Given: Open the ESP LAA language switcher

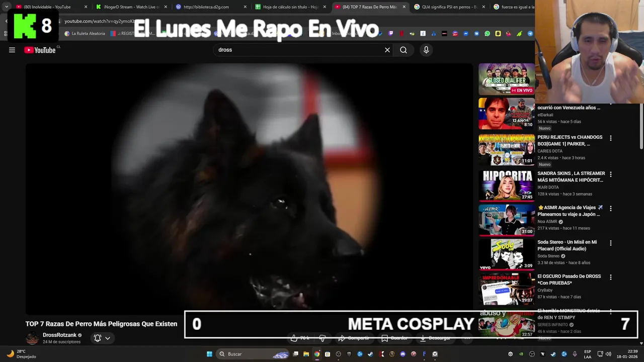Looking at the screenshot, I should pyautogui.click(x=588, y=354).
